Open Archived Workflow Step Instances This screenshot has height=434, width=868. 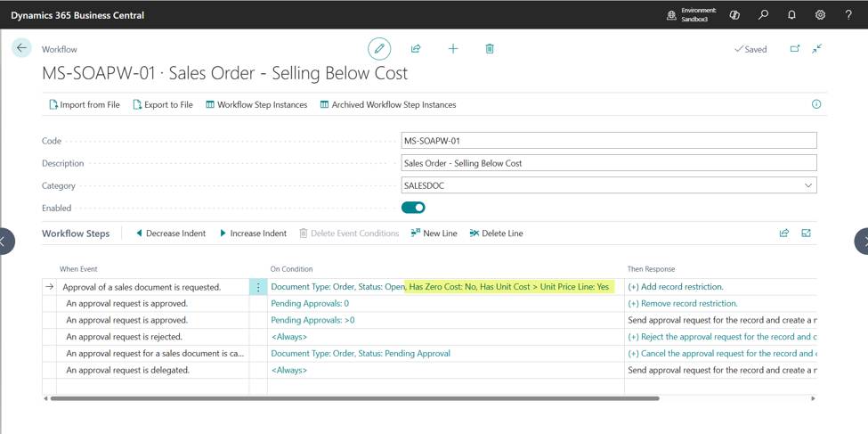tap(388, 104)
